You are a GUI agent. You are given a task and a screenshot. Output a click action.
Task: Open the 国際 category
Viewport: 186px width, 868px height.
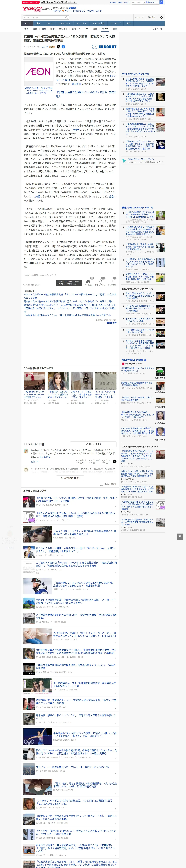tap(44, 29)
